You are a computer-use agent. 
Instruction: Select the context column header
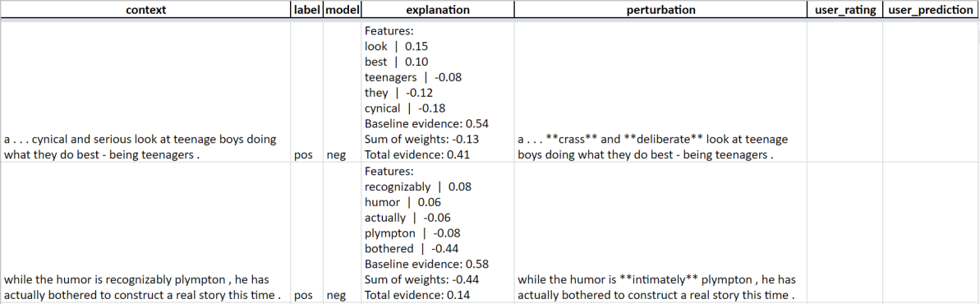(145, 10)
